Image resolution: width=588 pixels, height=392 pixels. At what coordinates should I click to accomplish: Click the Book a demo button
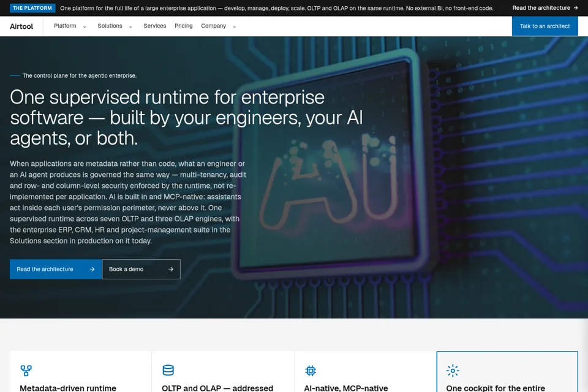coord(141,269)
